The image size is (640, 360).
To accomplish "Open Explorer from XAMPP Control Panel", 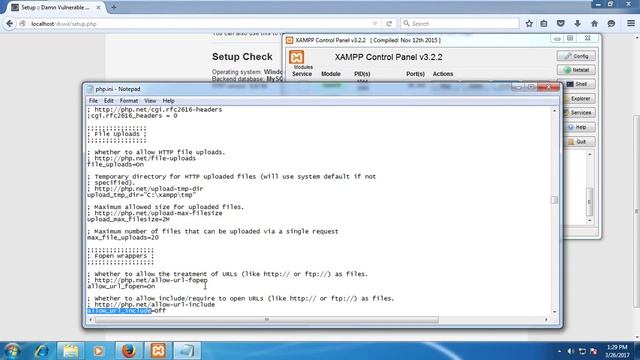I will 579,99.
